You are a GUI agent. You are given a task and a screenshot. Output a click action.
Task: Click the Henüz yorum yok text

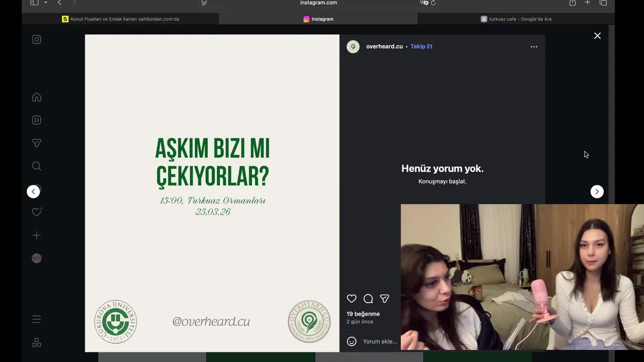coord(442,169)
